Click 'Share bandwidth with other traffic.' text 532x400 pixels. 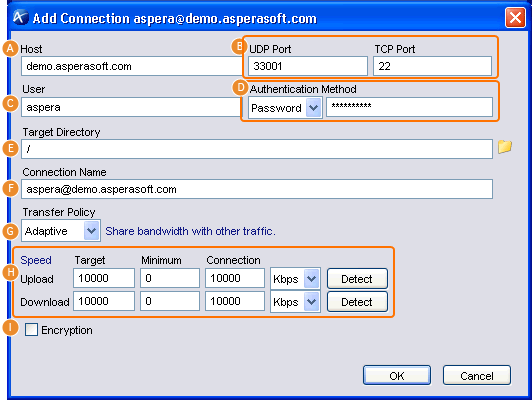pos(190,231)
